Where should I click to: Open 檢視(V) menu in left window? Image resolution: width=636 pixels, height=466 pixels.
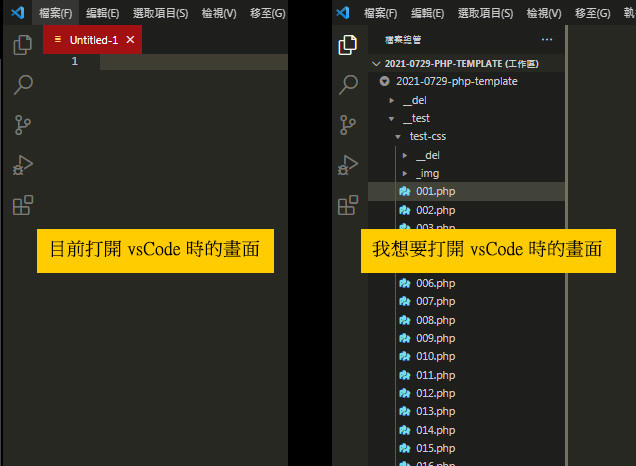(219, 13)
